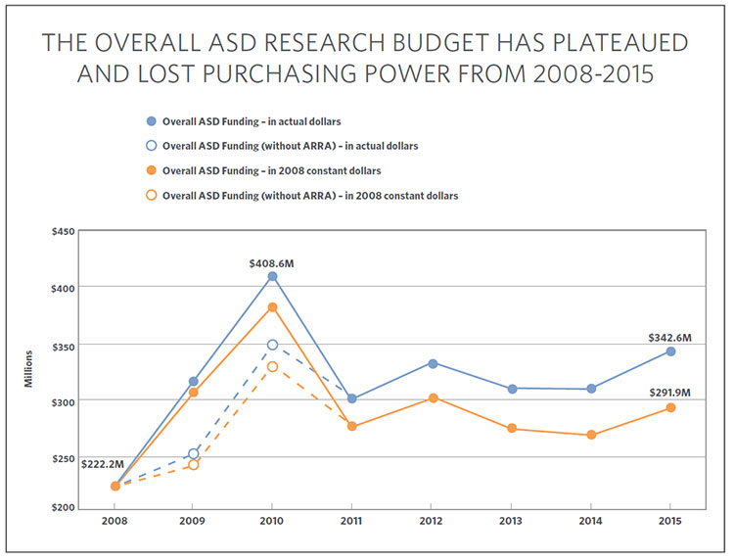
Task: Click the hollow blue legend circle (without ARRA)
Action: 149,145
